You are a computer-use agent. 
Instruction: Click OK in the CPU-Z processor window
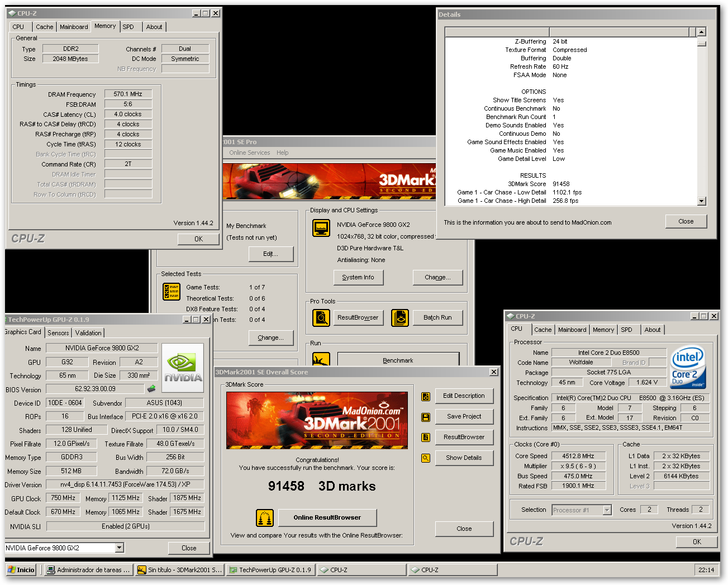tap(697, 542)
